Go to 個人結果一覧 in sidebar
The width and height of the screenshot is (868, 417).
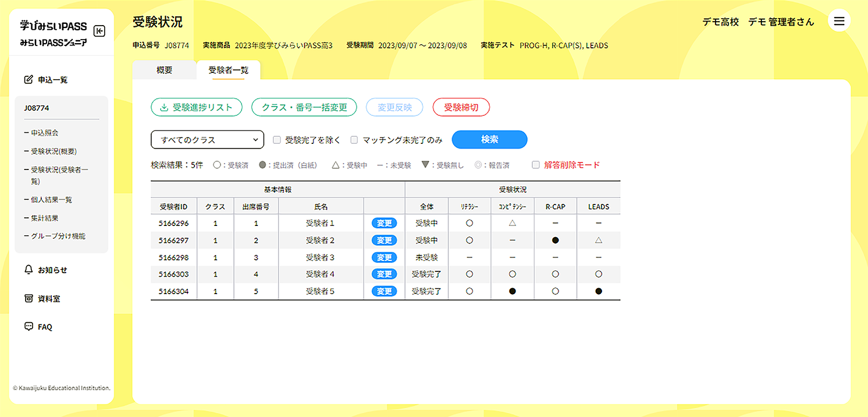[52, 200]
